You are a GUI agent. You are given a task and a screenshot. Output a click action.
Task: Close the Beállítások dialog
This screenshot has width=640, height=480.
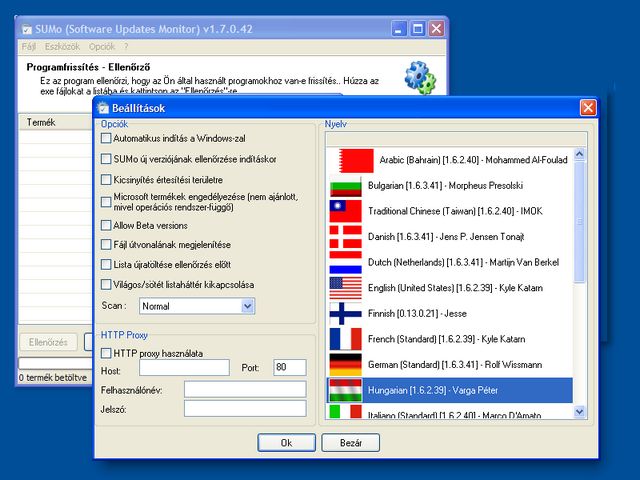pos(588,108)
